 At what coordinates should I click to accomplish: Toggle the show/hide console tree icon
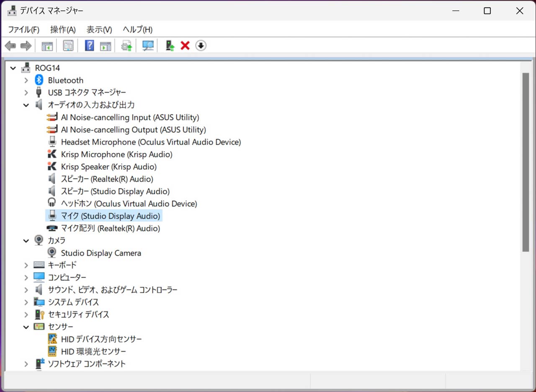[x=47, y=46]
